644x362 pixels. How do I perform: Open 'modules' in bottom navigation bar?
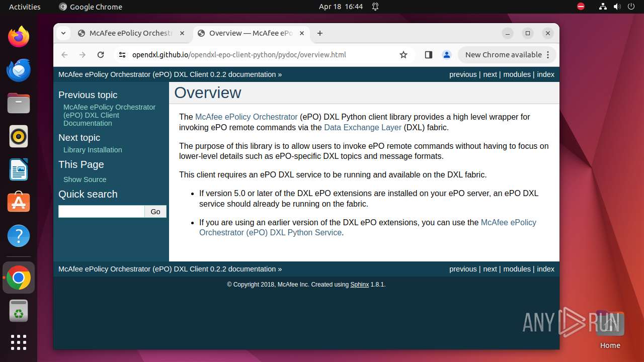point(517,269)
